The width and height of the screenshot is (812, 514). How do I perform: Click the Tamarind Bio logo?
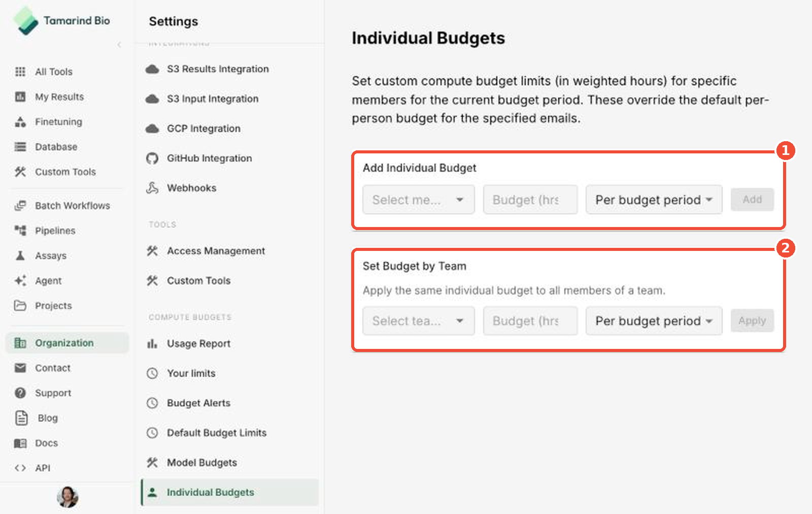[61, 21]
